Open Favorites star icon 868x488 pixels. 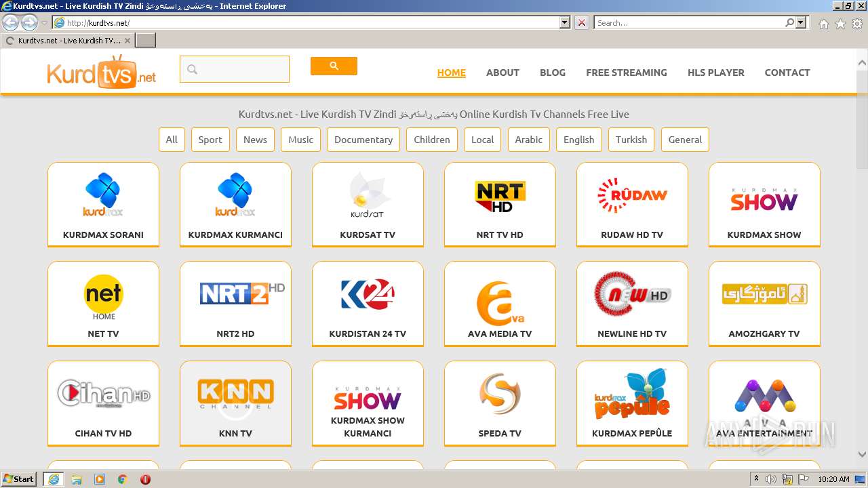point(840,24)
